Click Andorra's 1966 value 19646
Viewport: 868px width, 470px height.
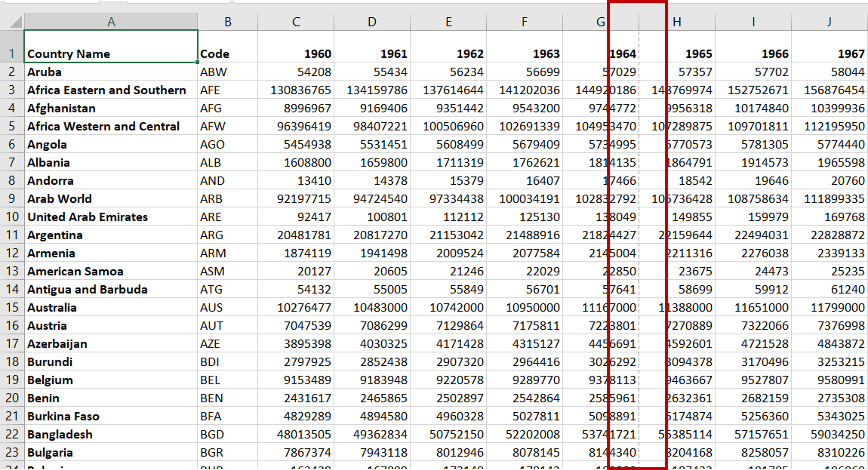pos(753,181)
